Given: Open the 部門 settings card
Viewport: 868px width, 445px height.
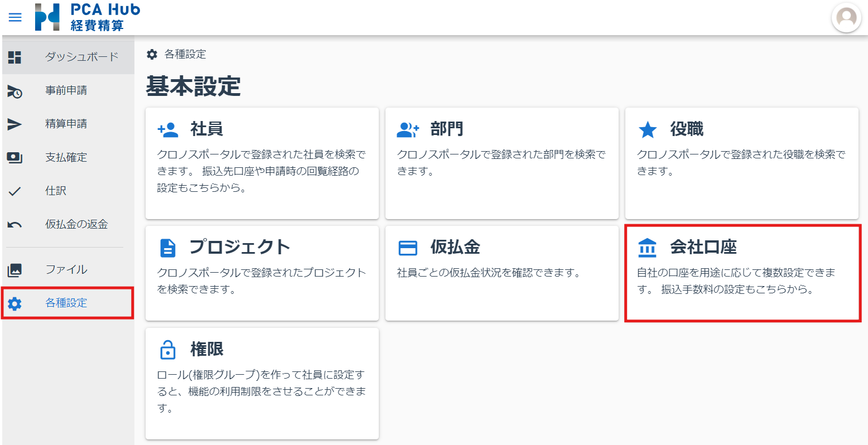Looking at the screenshot, I should click(502, 163).
